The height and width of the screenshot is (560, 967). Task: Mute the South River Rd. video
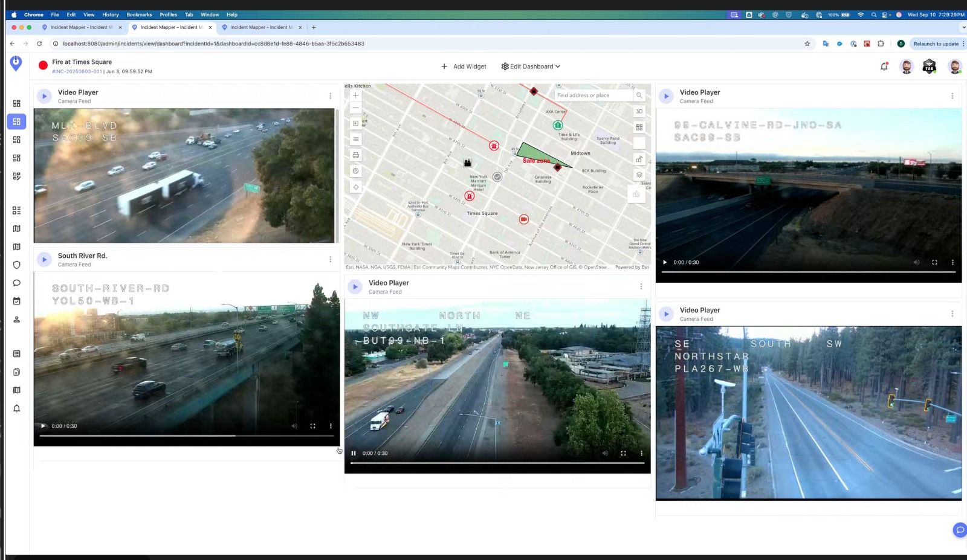point(294,426)
